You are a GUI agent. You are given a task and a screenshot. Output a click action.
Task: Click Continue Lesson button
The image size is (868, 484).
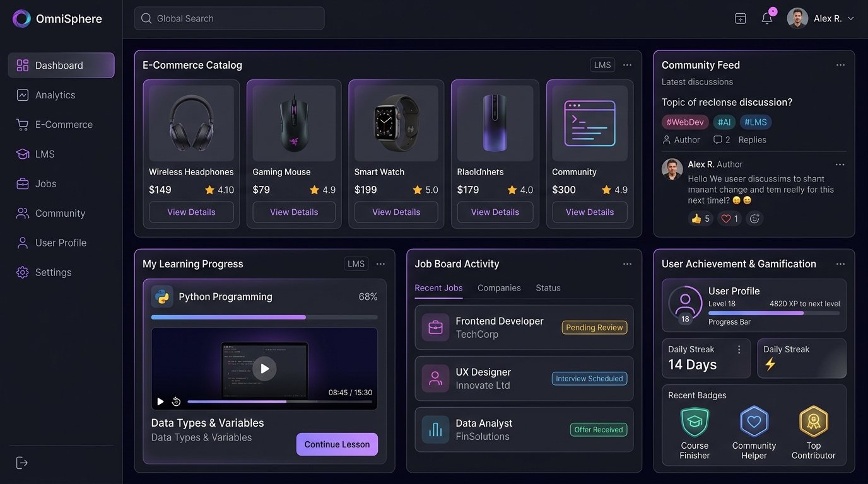(x=337, y=444)
